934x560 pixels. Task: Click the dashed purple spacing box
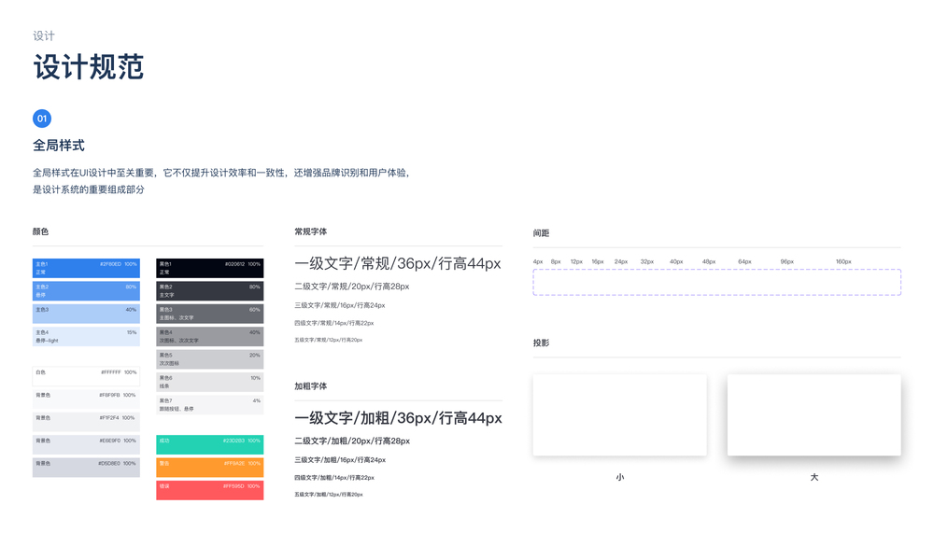point(716,282)
